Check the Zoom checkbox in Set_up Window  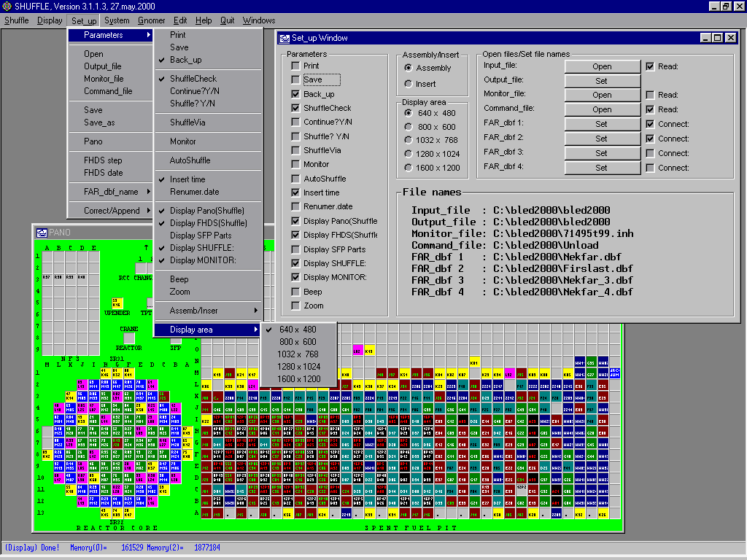[295, 306]
